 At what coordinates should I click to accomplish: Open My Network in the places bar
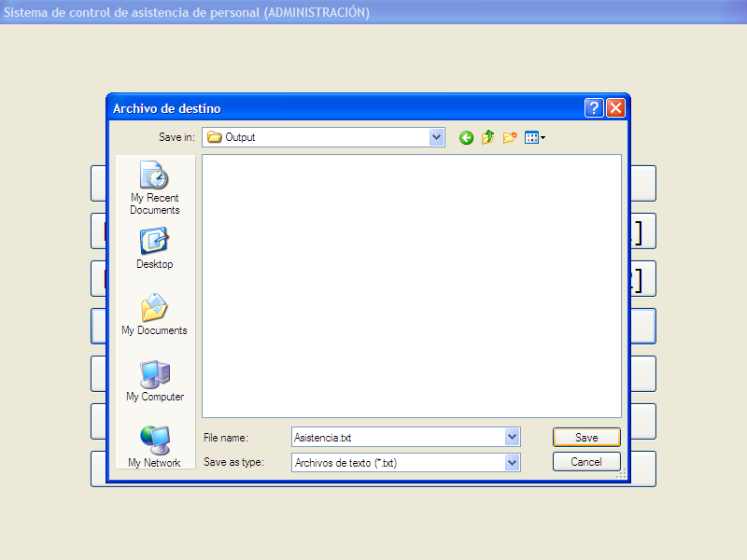tap(154, 446)
